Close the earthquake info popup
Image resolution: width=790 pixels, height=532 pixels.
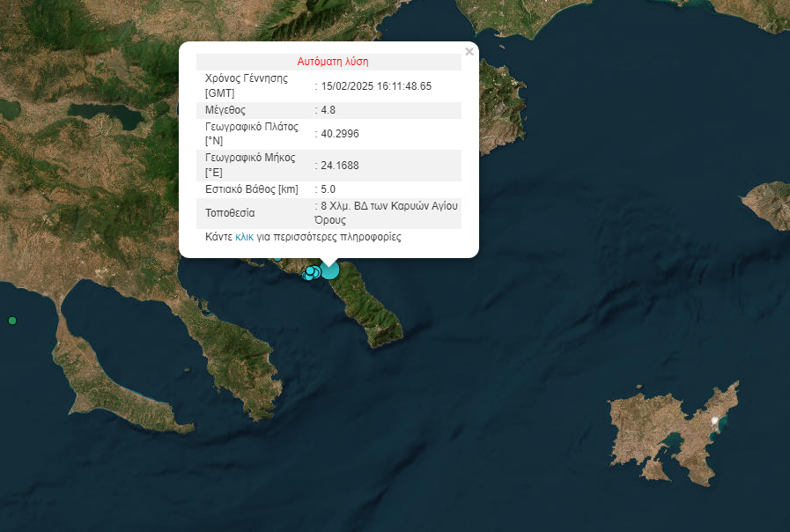coord(469,52)
